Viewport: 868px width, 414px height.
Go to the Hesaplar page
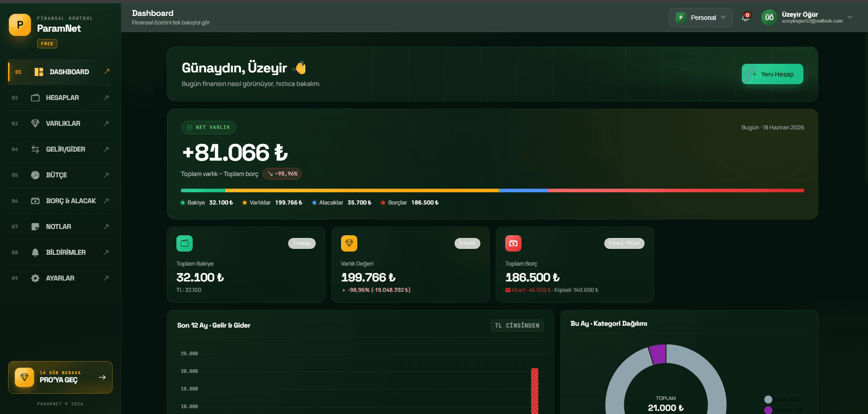[61, 98]
